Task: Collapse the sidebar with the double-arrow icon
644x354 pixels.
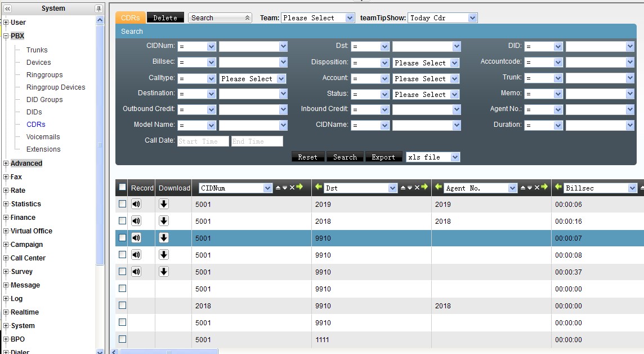Action: click(7, 8)
